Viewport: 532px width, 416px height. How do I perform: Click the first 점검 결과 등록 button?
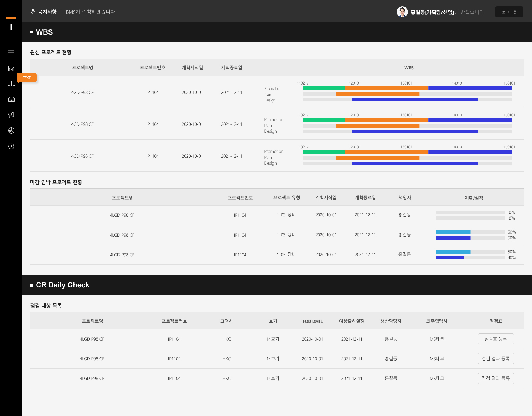496,359
